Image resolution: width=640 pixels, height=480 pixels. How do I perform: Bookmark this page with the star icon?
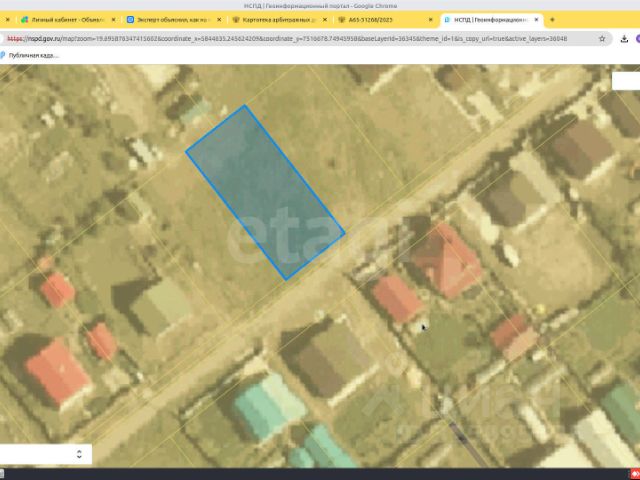coord(602,39)
